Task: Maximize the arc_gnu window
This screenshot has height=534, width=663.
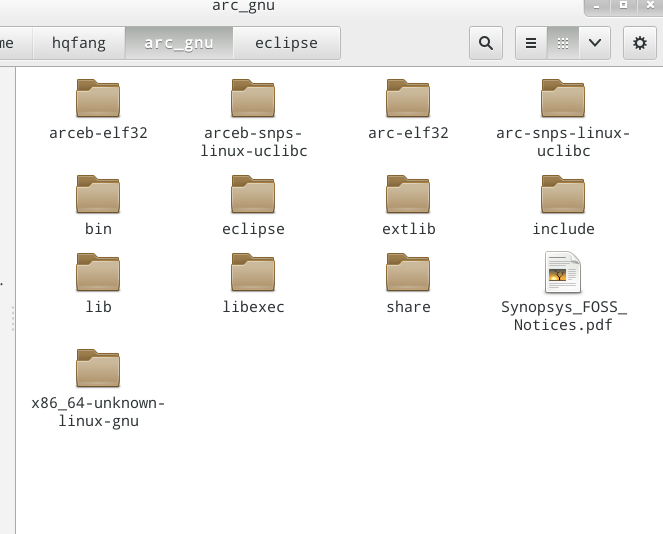Action: [x=623, y=5]
